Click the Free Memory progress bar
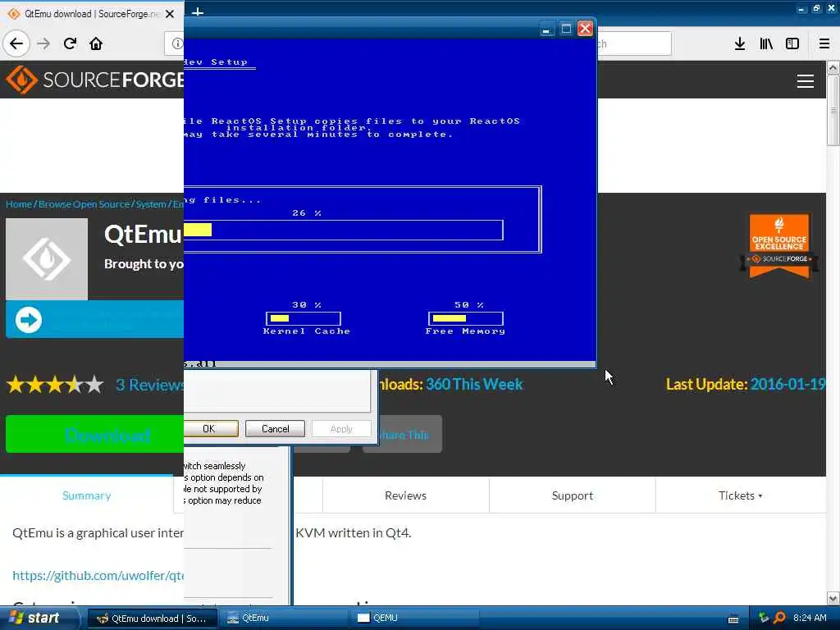This screenshot has height=630, width=840. 466,318
